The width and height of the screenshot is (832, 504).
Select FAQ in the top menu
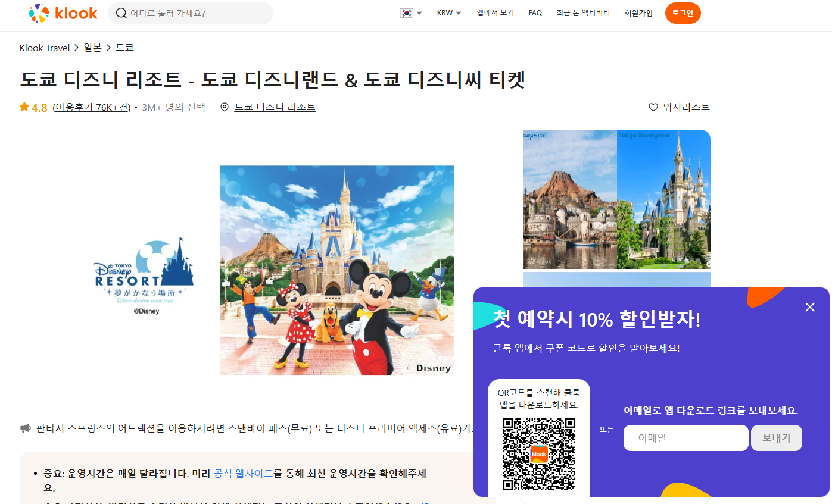[535, 12]
